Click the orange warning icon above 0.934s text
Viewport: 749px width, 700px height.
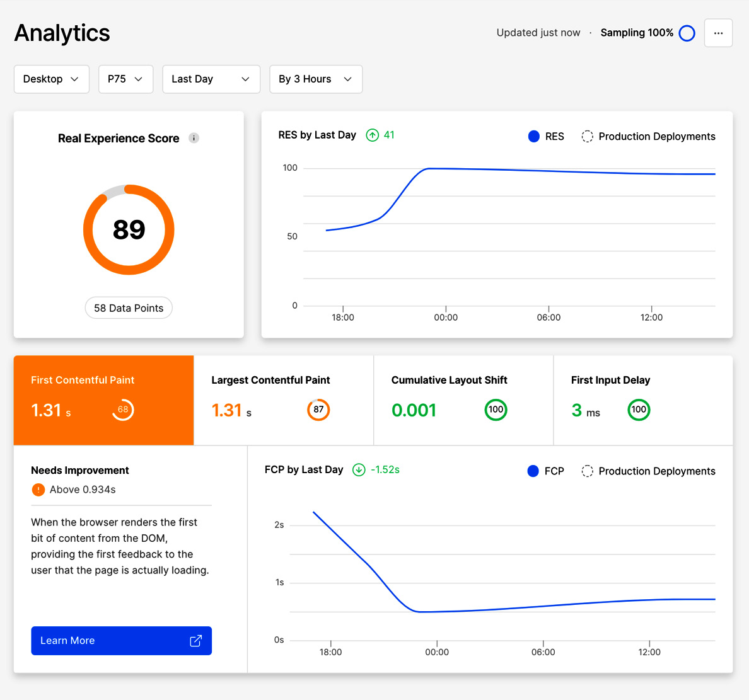38,490
